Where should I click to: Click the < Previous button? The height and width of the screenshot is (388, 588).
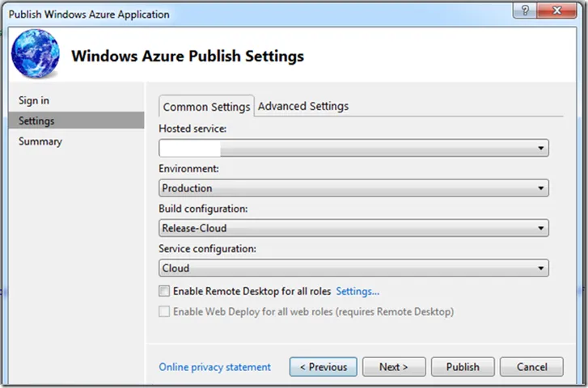(324, 367)
